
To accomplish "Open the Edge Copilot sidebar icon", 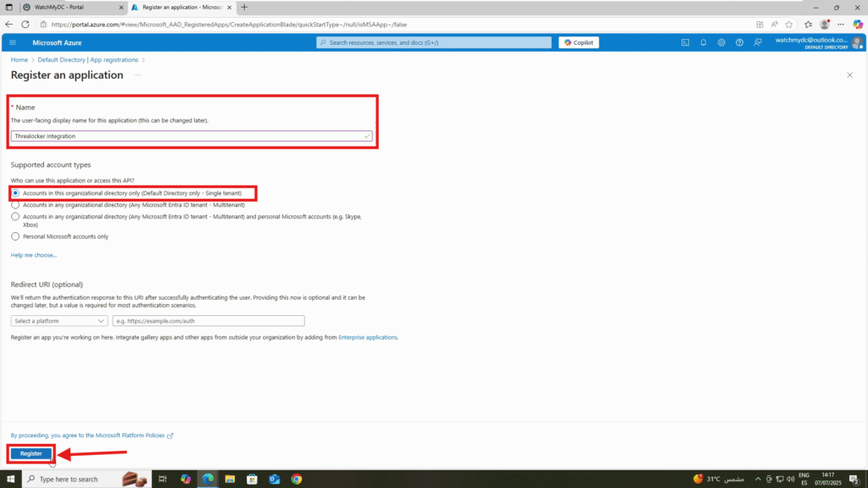I will 858,25.
